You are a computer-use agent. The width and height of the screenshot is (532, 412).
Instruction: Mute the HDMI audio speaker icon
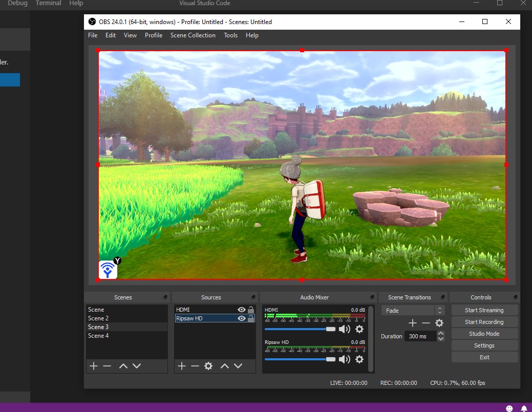[345, 329]
